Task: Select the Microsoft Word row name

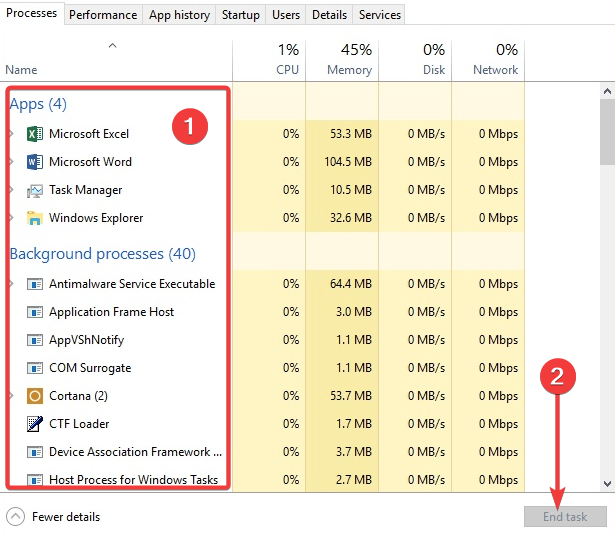Action: coord(91,162)
